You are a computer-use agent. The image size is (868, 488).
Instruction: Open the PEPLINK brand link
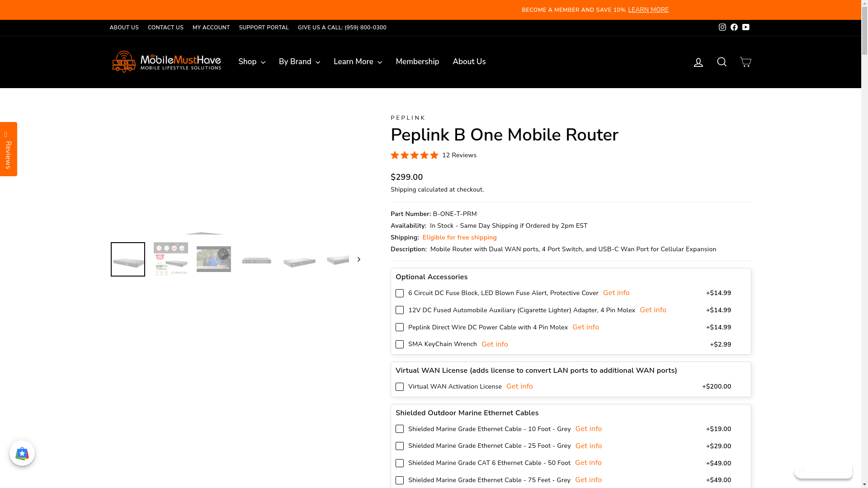click(408, 118)
